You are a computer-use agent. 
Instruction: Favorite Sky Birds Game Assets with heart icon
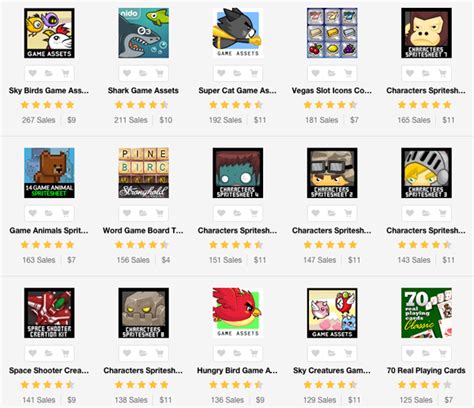coord(33,73)
